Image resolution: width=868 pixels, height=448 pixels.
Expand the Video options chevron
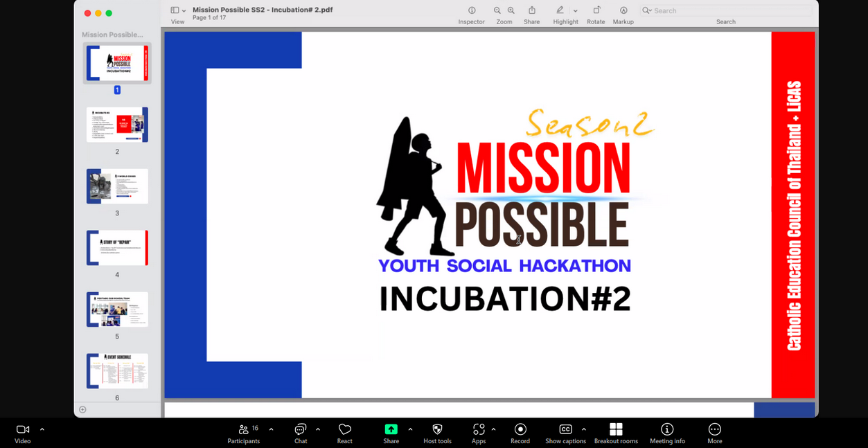point(42,429)
